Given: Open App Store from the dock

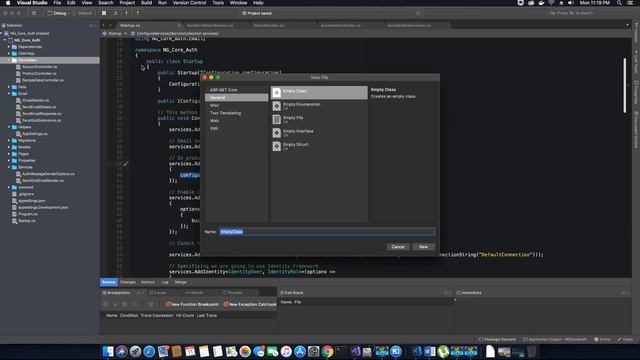Looking at the screenshot, I should coord(300,351).
